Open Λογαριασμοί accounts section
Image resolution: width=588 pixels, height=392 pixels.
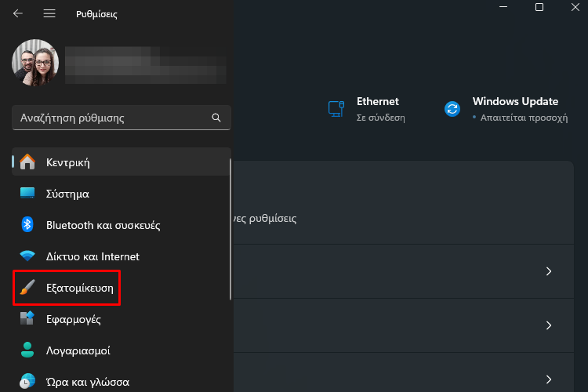122,350
